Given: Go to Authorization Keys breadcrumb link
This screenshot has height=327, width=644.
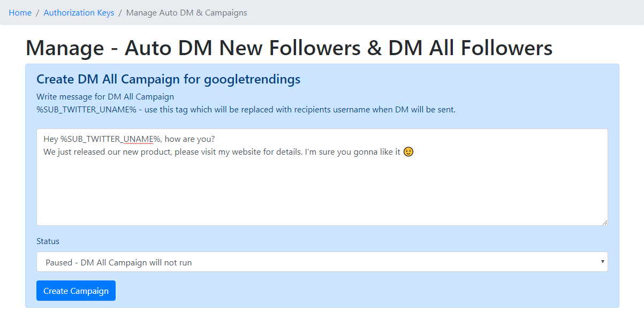Looking at the screenshot, I should click(79, 13).
